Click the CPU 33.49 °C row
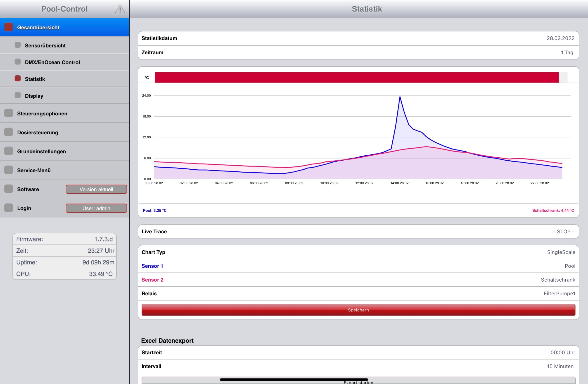 (x=64, y=274)
